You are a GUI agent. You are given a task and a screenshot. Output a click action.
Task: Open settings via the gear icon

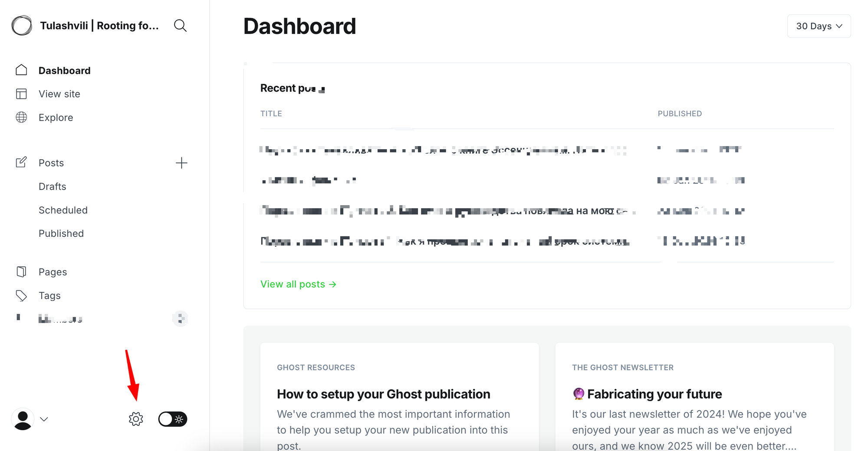pyautogui.click(x=136, y=419)
